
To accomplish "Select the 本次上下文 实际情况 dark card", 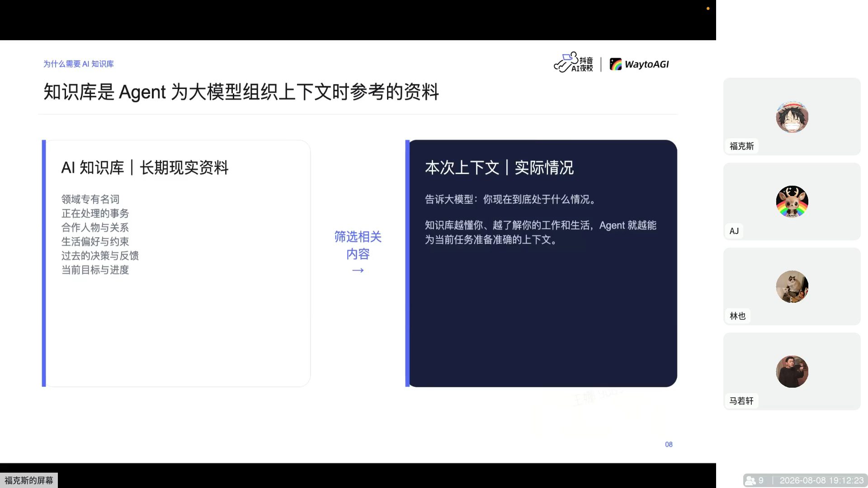I will point(541,263).
